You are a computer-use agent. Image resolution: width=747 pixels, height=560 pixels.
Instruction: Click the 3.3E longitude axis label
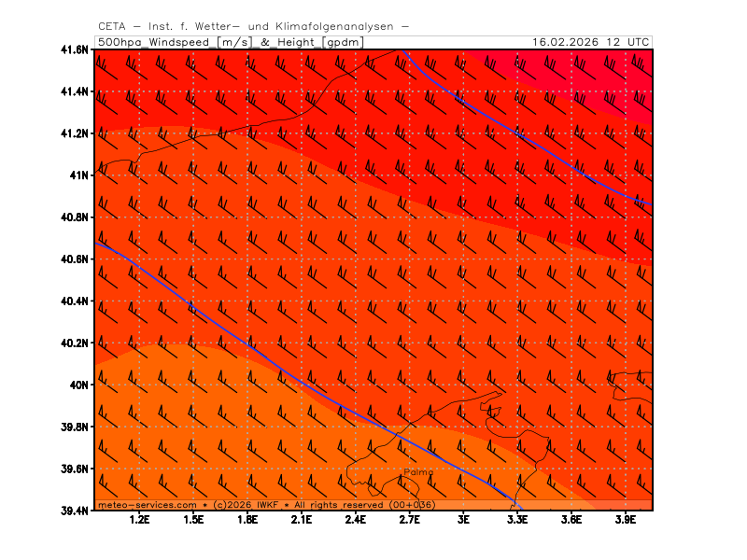[x=517, y=520]
